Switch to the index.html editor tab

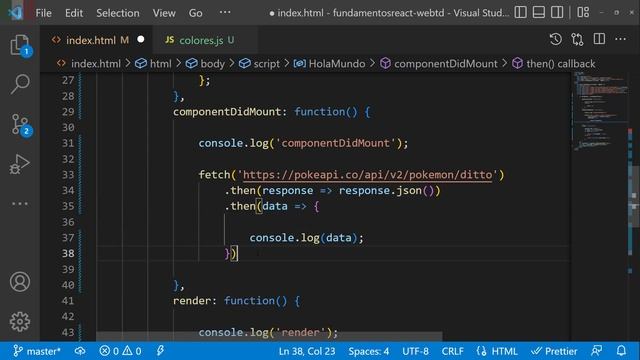click(x=97, y=40)
